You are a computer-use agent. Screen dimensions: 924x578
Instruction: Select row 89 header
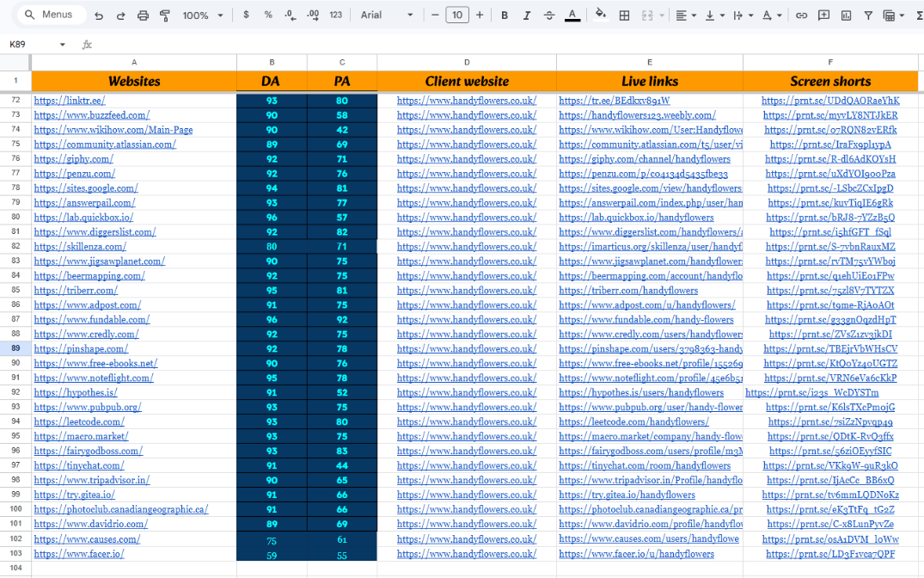(15, 348)
